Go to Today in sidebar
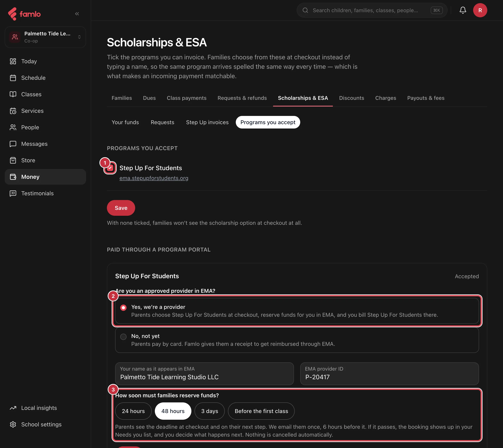The image size is (503, 448). click(x=45, y=61)
